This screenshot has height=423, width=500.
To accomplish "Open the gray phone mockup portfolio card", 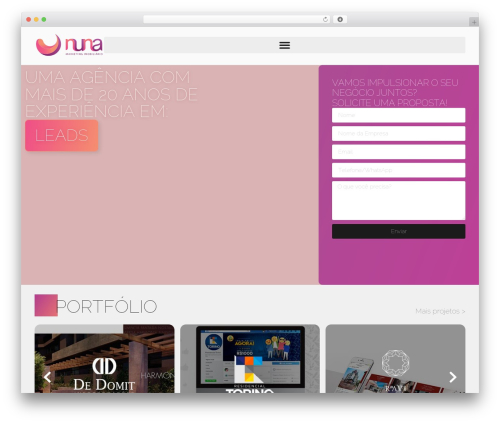I will pos(395,359).
